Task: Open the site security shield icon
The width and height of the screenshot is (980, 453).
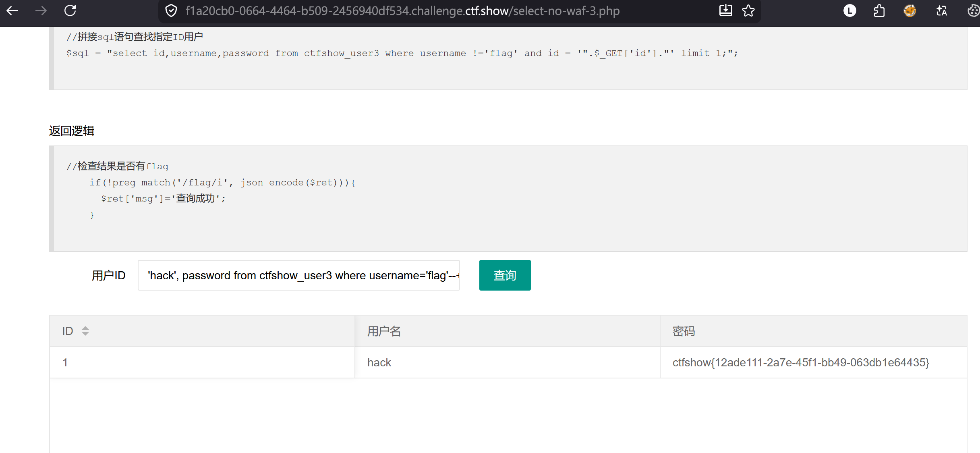Action: coord(171,11)
